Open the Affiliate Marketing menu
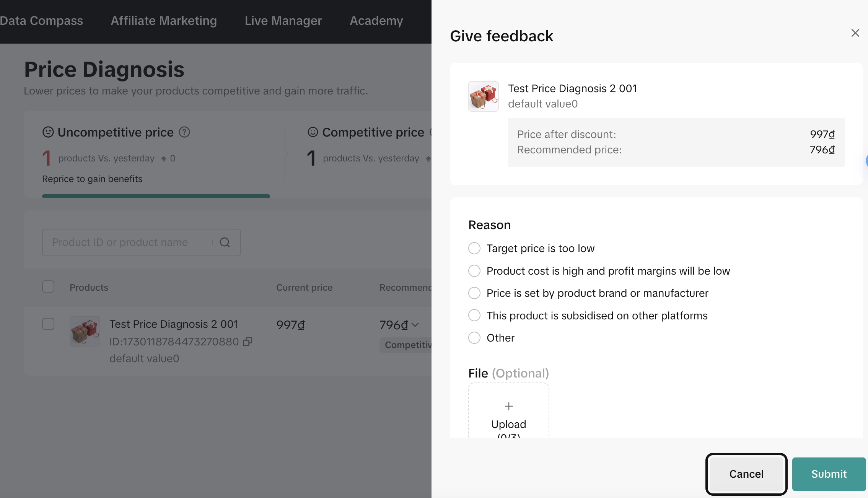 click(164, 21)
